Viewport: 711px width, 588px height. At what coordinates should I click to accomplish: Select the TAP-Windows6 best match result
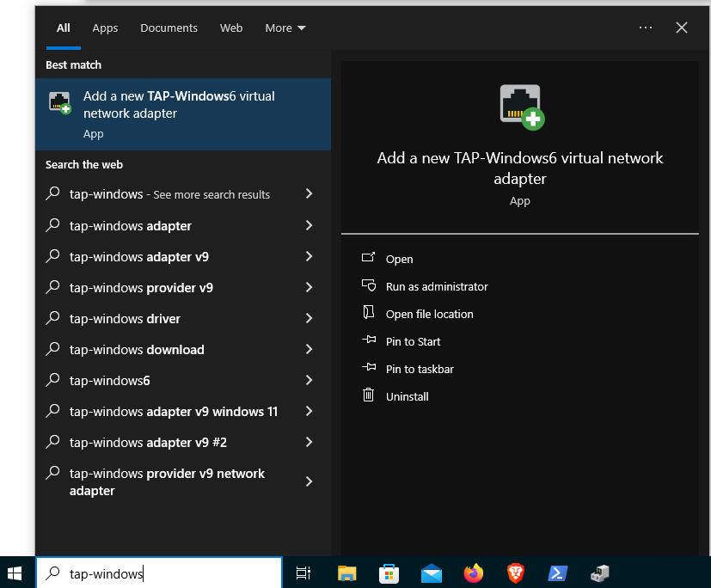(x=182, y=114)
